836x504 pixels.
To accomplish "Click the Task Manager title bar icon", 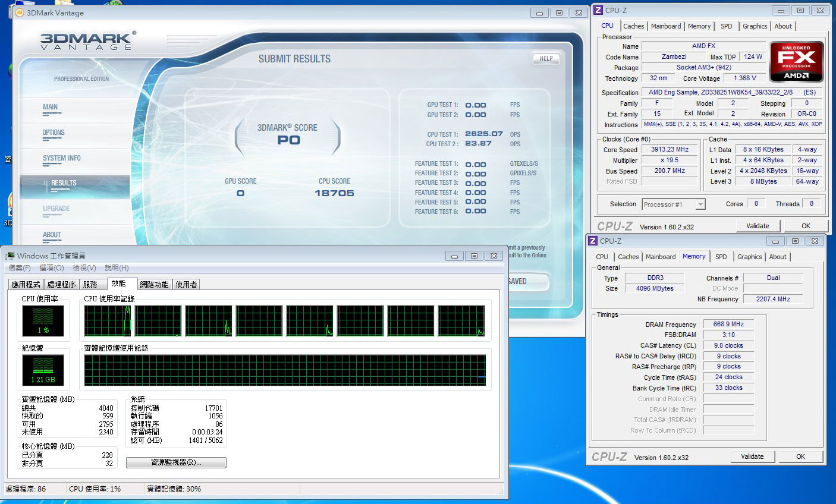I will 10,256.
